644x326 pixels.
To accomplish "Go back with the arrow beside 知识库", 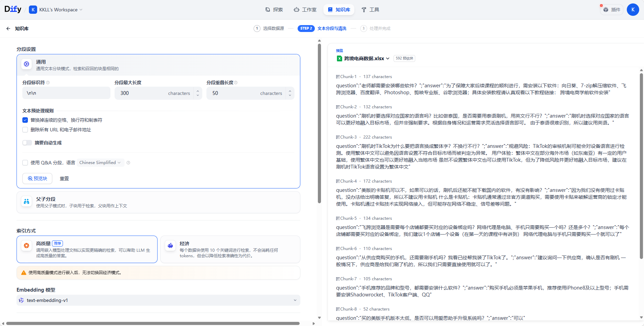I will click(8, 29).
